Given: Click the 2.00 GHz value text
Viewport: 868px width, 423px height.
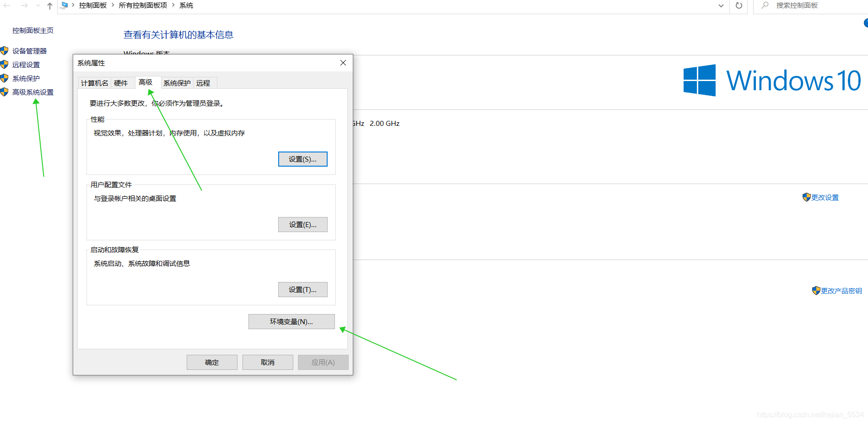Looking at the screenshot, I should [x=385, y=124].
